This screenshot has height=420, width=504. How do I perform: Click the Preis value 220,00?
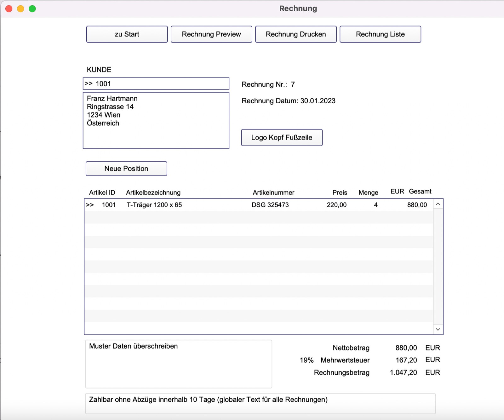pyautogui.click(x=337, y=205)
